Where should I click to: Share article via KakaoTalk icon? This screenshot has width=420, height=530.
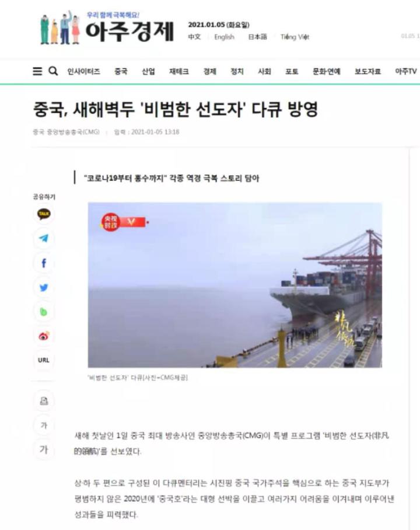(44, 214)
